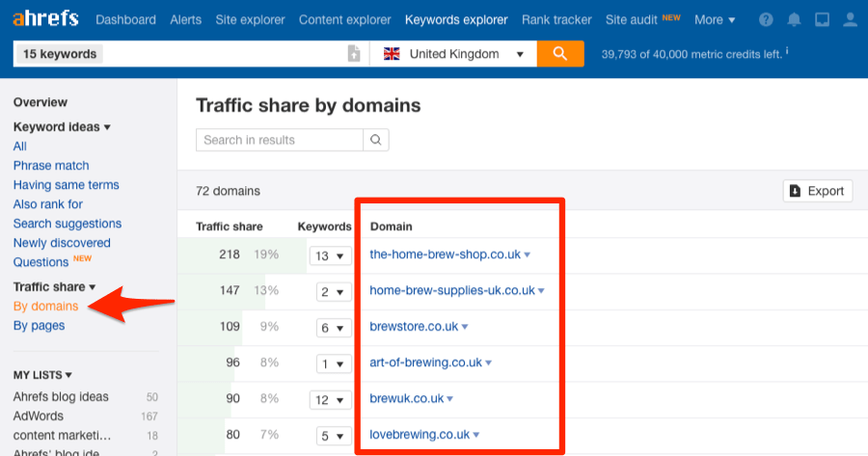Open Search suggestions
The width and height of the screenshot is (868, 456).
tap(68, 224)
